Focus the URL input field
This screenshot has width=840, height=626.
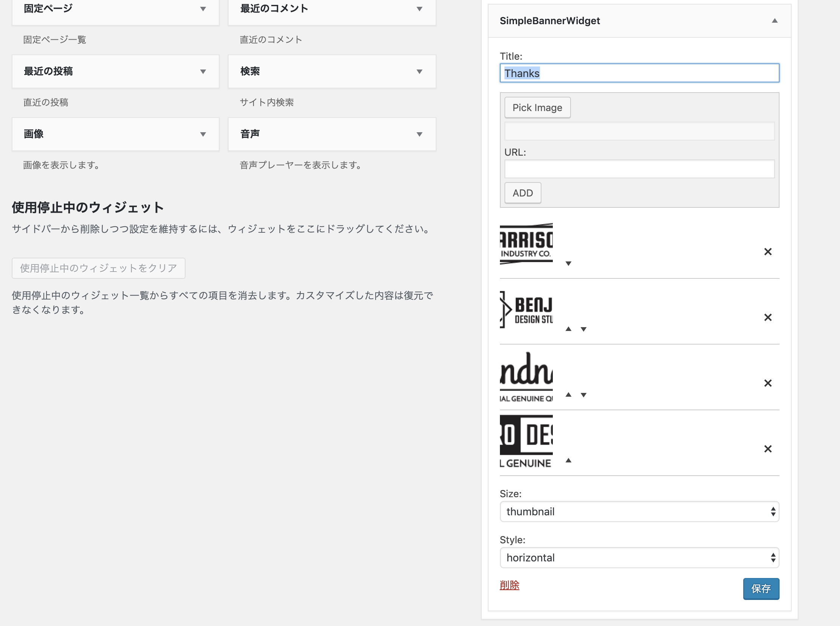pos(639,169)
